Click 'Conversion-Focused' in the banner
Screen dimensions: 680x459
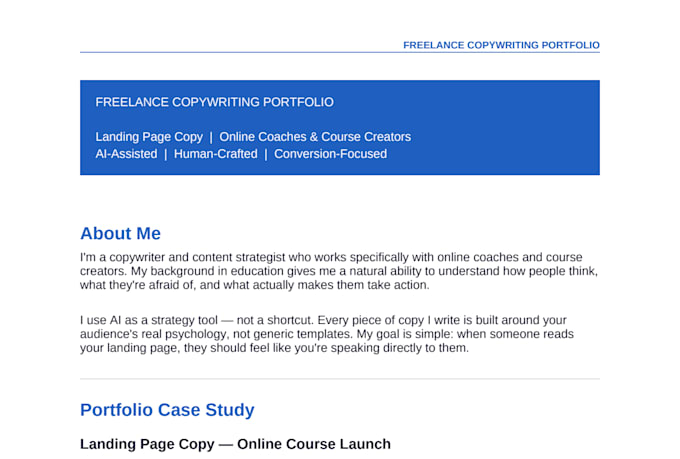coord(330,154)
